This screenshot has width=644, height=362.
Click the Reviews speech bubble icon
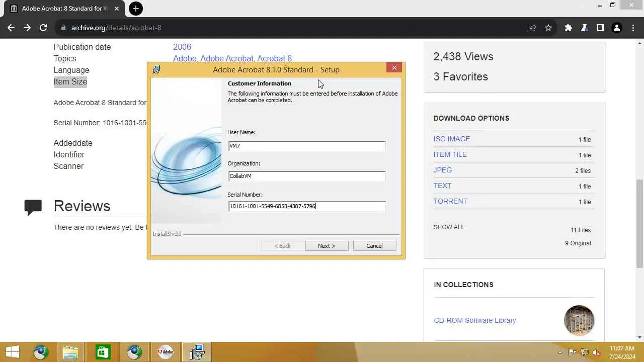point(33,207)
